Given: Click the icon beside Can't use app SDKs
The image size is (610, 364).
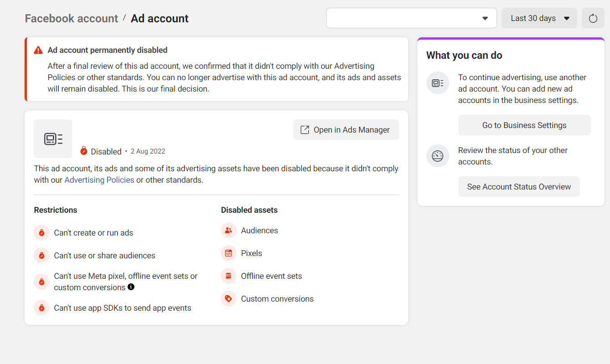Looking at the screenshot, I should click(41, 308).
